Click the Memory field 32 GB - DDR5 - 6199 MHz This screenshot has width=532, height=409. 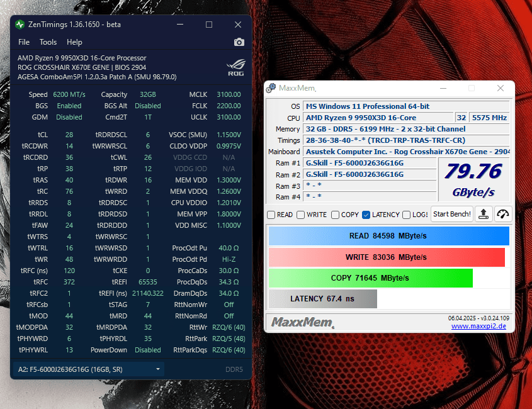click(x=406, y=129)
